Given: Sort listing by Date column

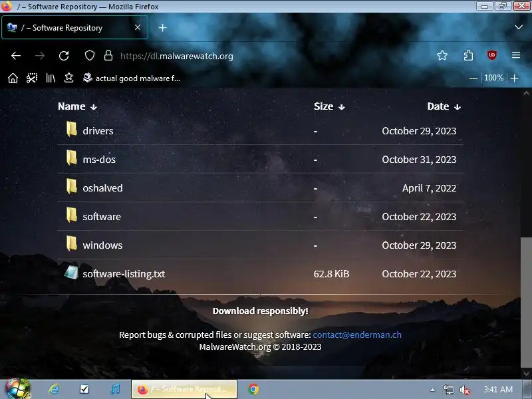Looking at the screenshot, I should pyautogui.click(x=444, y=106).
